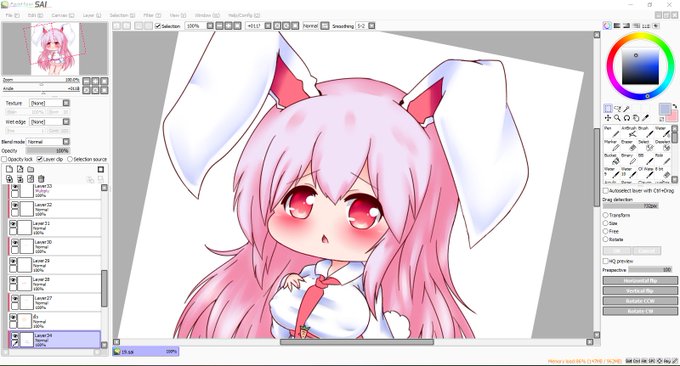Open the rotation angle dropdown in toolbar

(268, 26)
